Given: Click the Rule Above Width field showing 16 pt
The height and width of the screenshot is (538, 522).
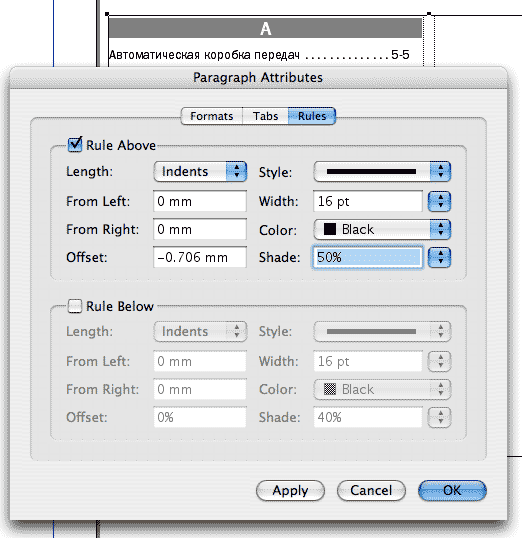Looking at the screenshot, I should click(368, 201).
